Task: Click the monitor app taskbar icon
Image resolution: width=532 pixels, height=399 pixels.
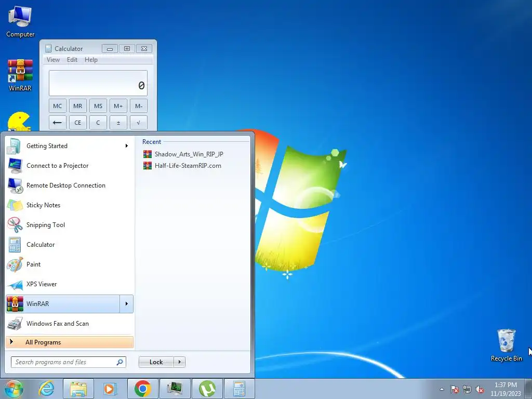Action: coord(175,389)
